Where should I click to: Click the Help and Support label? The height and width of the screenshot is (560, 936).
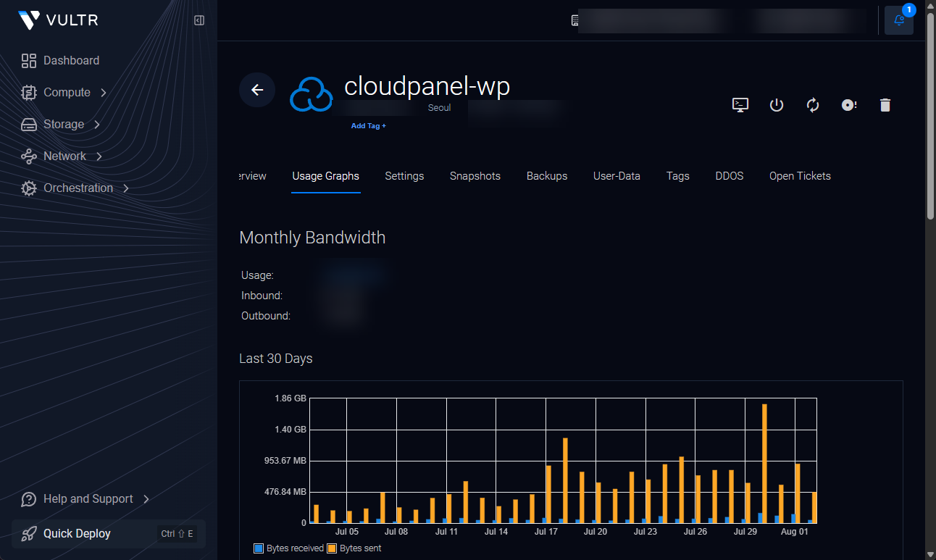[x=88, y=499]
